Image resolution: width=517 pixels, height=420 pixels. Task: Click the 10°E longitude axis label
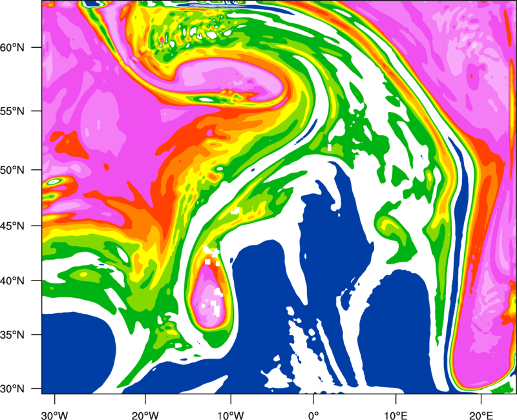[x=396, y=415]
